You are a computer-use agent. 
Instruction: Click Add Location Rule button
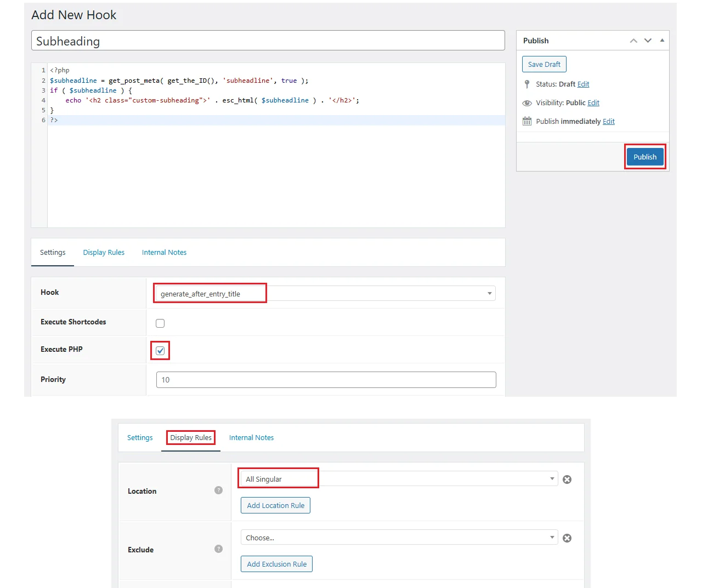[275, 505]
